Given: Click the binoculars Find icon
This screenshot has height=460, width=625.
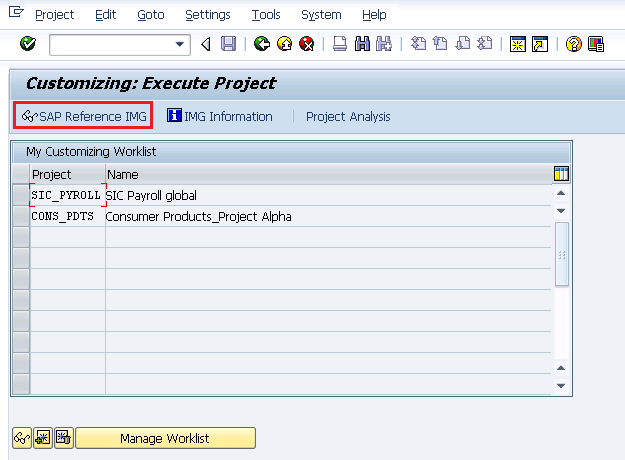Looking at the screenshot, I should pyautogui.click(x=362, y=43).
